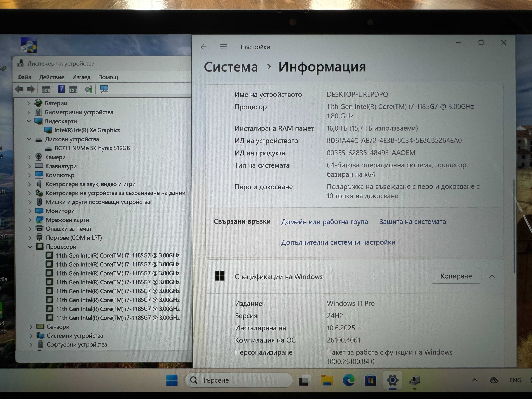Select Системни устройства item
This screenshot has height=399, width=532.
point(75,336)
